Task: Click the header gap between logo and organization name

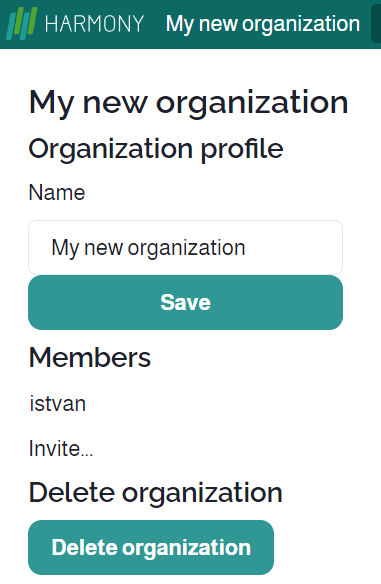Action: tap(155, 24)
